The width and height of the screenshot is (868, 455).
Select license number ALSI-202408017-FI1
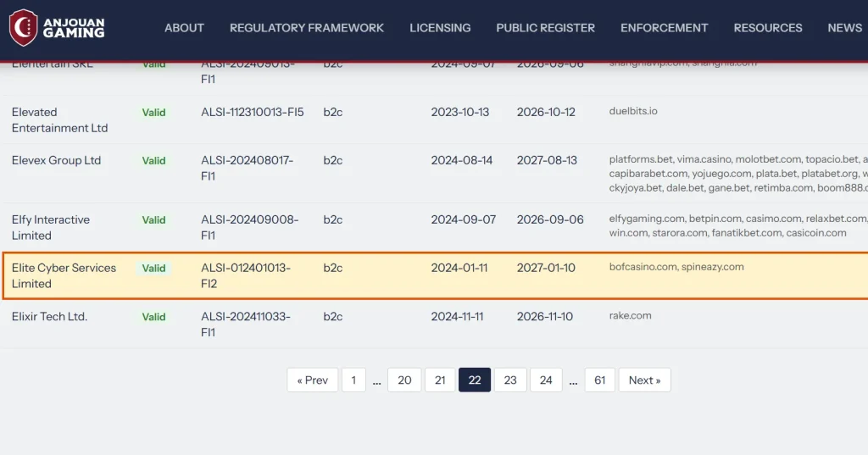tap(247, 169)
